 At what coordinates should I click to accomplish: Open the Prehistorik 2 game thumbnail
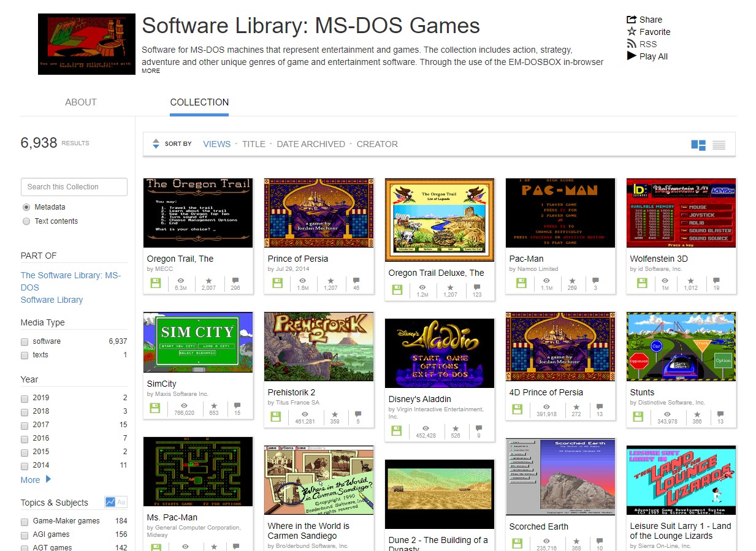pyautogui.click(x=319, y=347)
